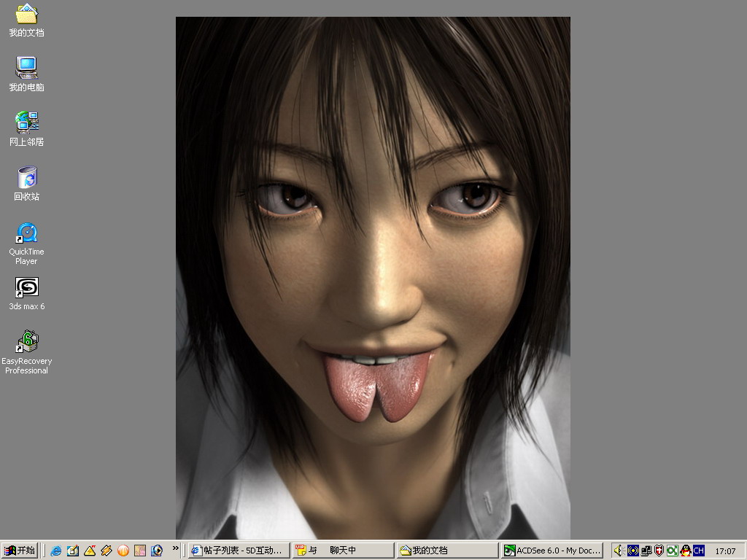The image size is (747, 560).
Task: Click the 17:07 system clock
Action: tap(725, 551)
